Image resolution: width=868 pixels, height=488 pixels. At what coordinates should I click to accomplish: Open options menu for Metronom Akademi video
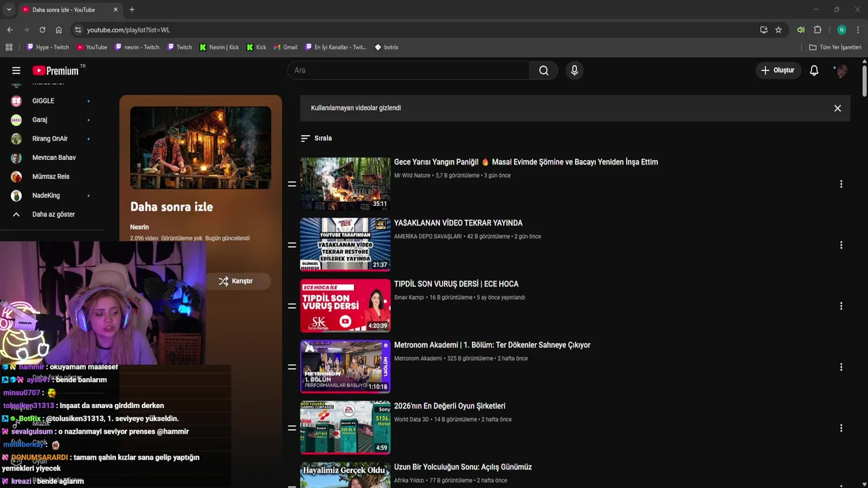pos(841,367)
